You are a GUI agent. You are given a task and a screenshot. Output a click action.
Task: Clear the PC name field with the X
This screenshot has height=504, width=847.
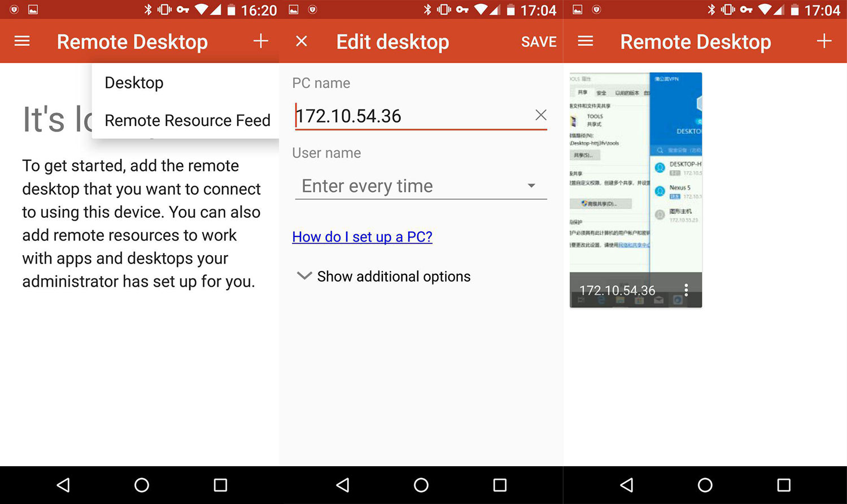540,115
